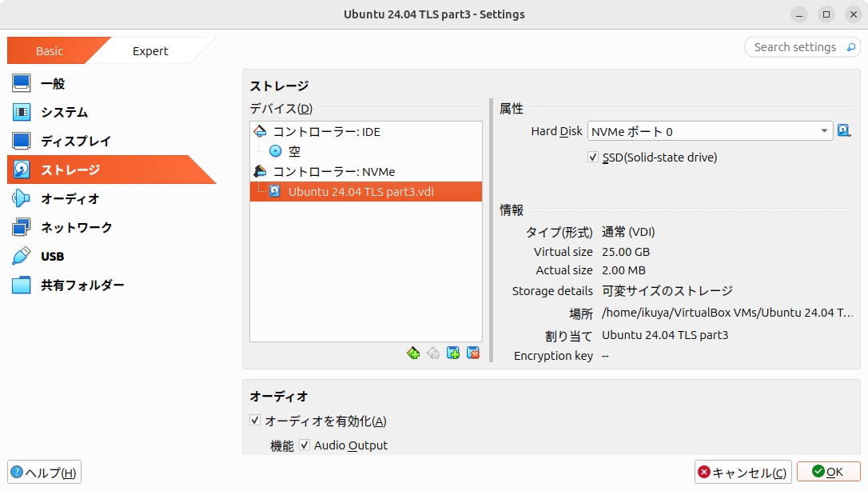Screen dimensions: 868x491
Task: Click the OK button
Action: (828, 472)
